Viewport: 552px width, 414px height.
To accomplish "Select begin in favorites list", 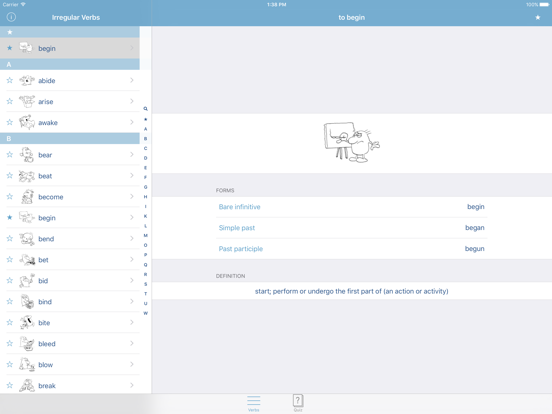I will coord(70,48).
